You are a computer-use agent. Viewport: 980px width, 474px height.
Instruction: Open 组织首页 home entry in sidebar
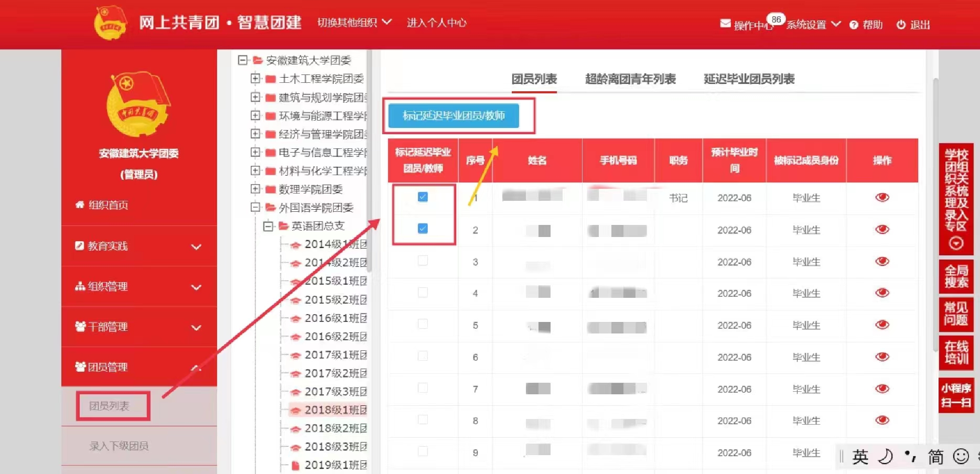click(x=102, y=205)
